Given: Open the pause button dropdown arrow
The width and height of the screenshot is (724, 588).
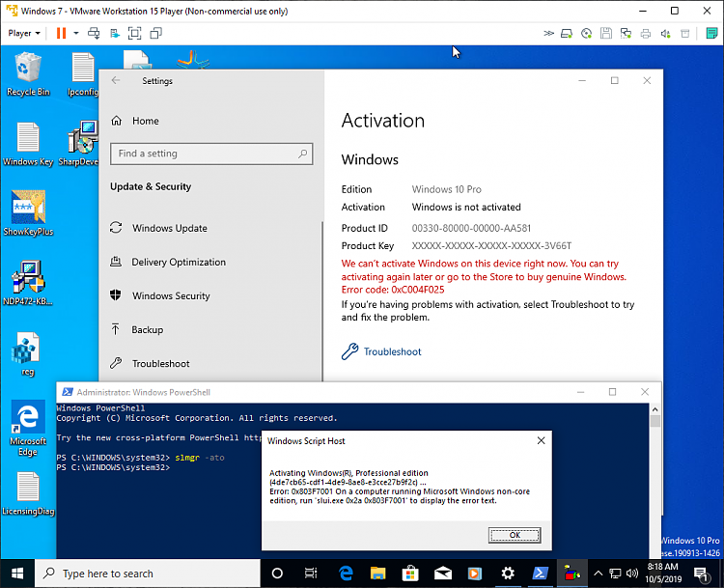Looking at the screenshot, I should click(x=76, y=33).
